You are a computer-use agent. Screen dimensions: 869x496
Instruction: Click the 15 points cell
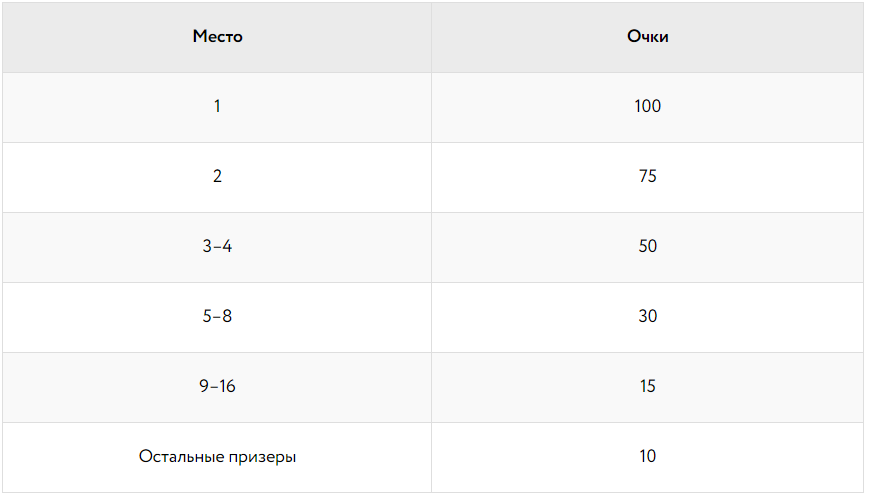tap(647, 386)
